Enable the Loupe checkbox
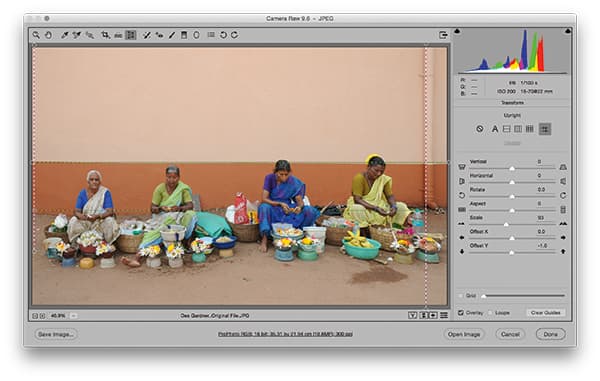Screen dimensions: 600x381 tap(490, 313)
